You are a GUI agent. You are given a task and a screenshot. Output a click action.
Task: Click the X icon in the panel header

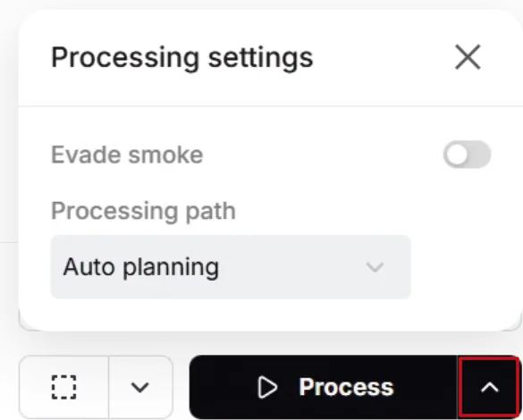tap(468, 57)
